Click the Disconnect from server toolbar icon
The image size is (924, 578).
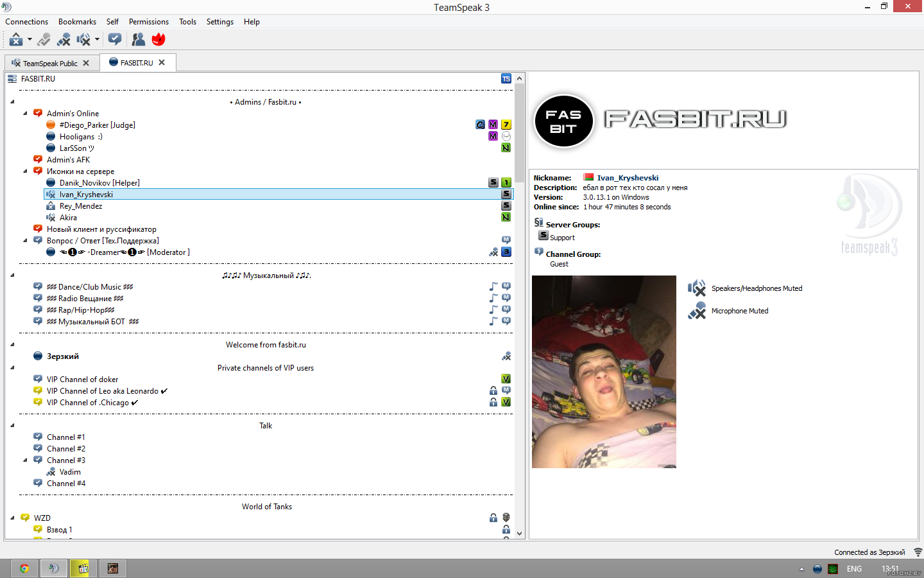16,40
